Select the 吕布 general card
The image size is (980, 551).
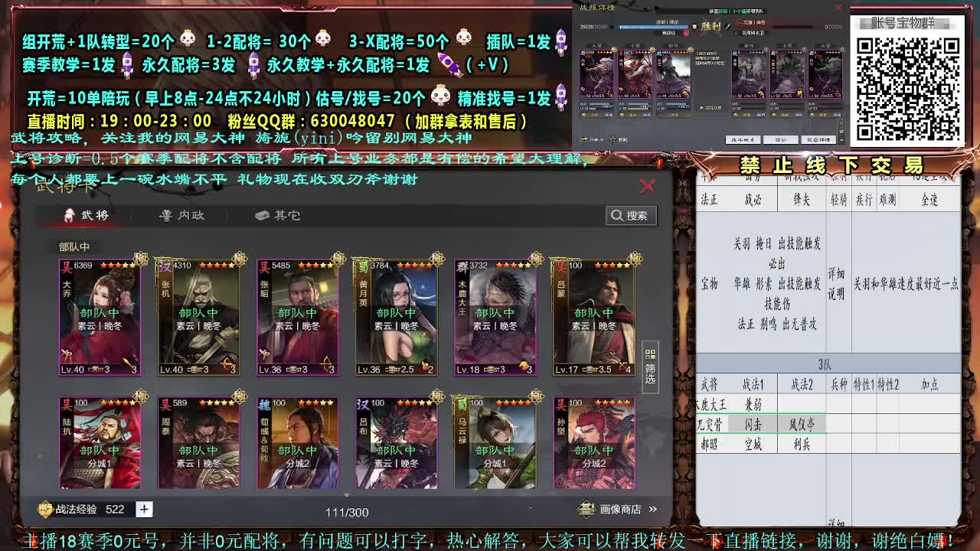(396, 442)
